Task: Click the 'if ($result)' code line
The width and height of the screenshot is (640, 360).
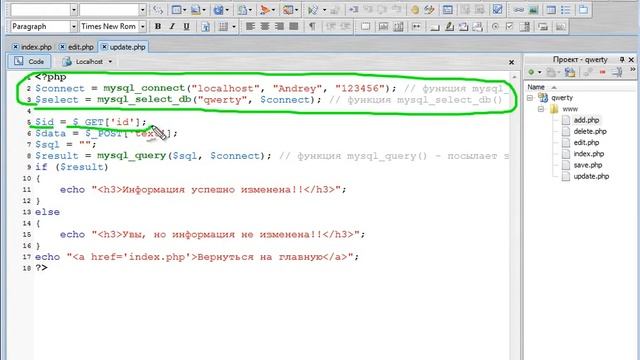Action: click(72, 167)
